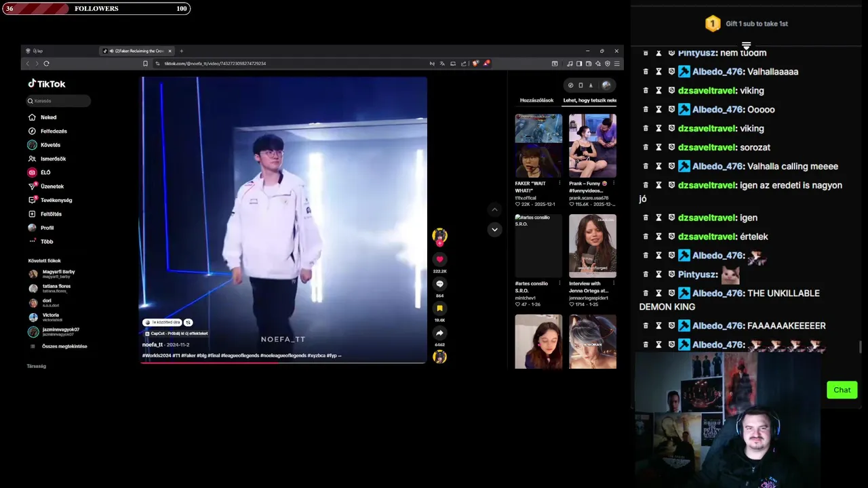The width and height of the screenshot is (868, 488).
Task: Open the spinning sound disc avatar
Action: click(439, 357)
